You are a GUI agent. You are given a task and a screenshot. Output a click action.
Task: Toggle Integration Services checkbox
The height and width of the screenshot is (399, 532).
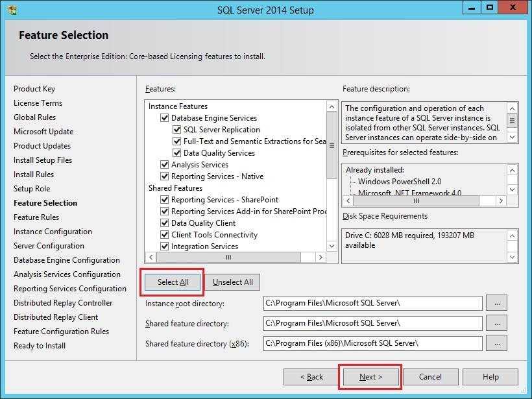[x=165, y=247]
